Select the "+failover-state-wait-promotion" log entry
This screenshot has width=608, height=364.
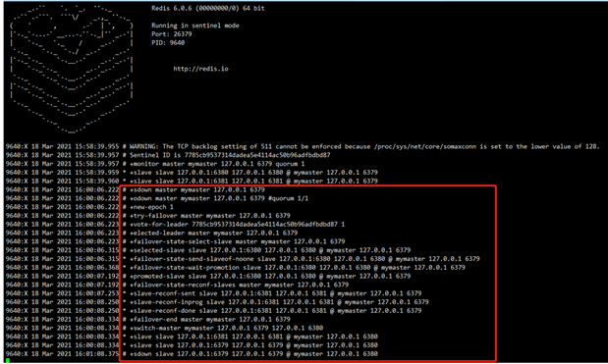pos(236,268)
